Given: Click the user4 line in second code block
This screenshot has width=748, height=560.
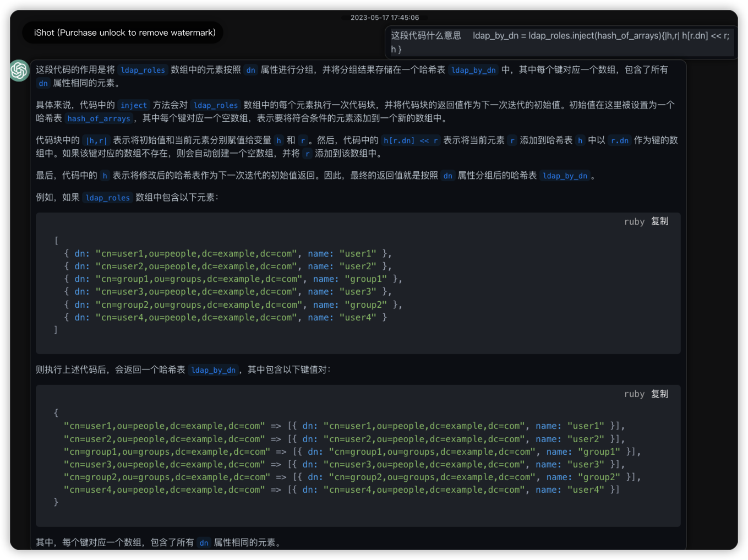Looking at the screenshot, I should [341, 490].
